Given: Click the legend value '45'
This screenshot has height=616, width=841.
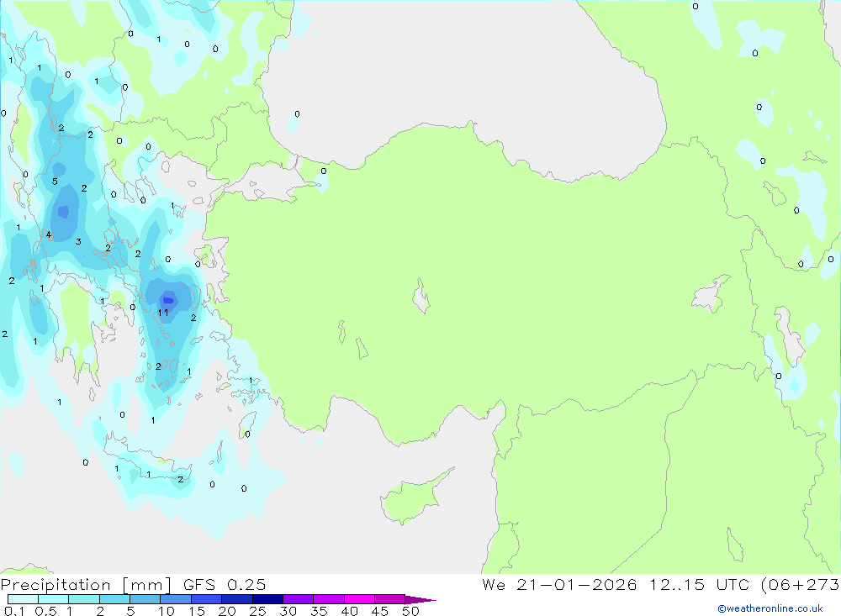Looking at the screenshot, I should pos(380,611).
